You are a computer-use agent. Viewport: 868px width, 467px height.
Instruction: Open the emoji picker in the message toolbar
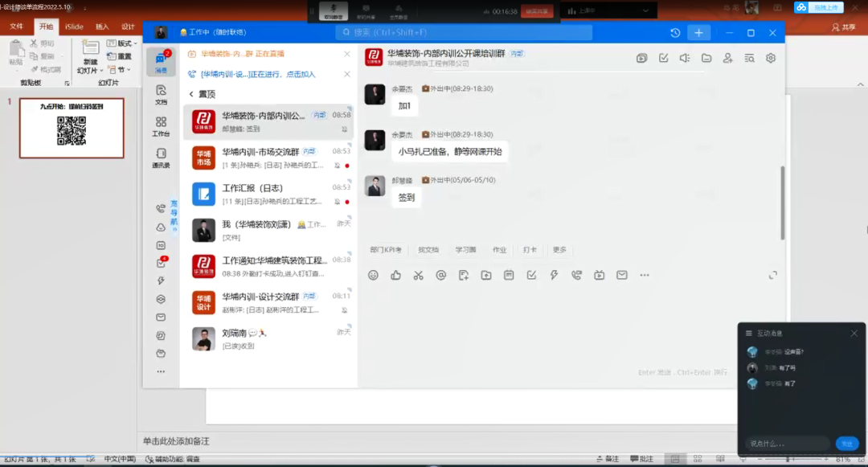(374, 275)
